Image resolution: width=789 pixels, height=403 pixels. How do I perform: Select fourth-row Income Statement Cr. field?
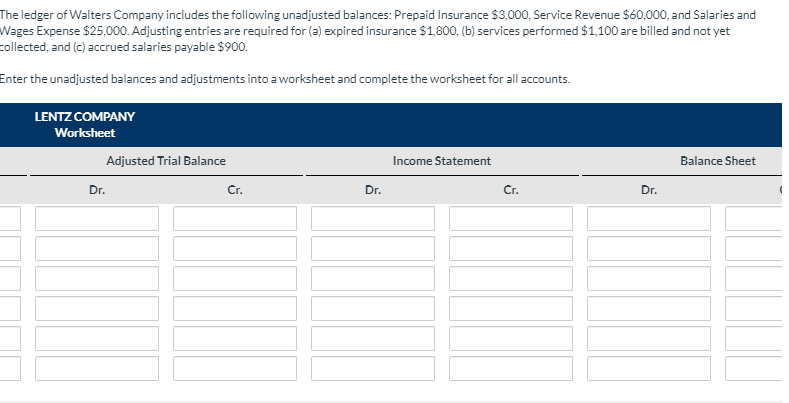pos(511,308)
